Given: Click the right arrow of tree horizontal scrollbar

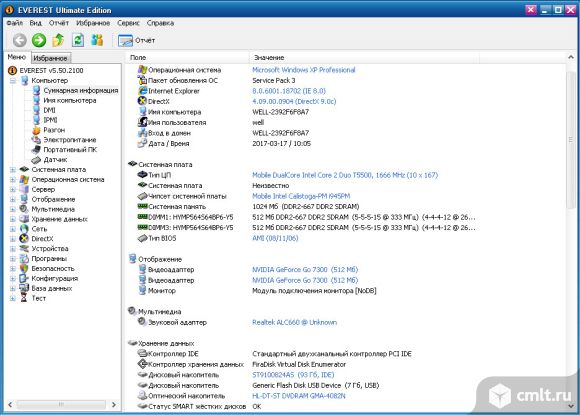Looking at the screenshot, I should pyautogui.click(x=114, y=405).
